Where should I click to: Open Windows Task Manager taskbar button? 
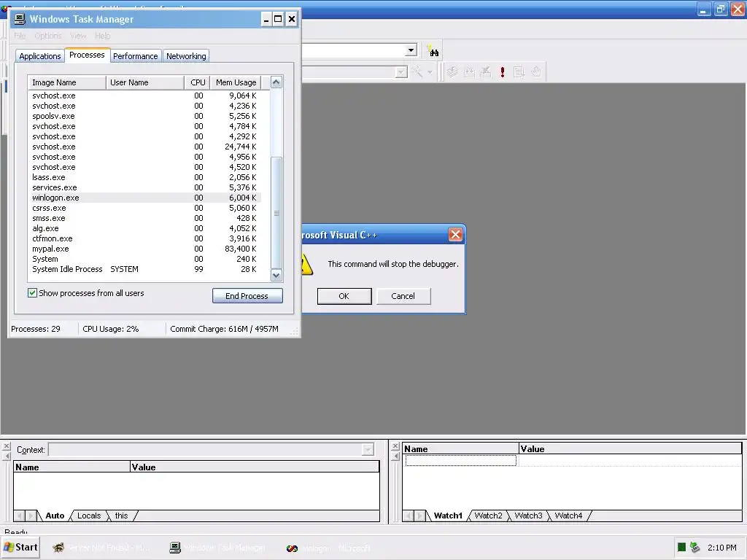tap(218, 548)
